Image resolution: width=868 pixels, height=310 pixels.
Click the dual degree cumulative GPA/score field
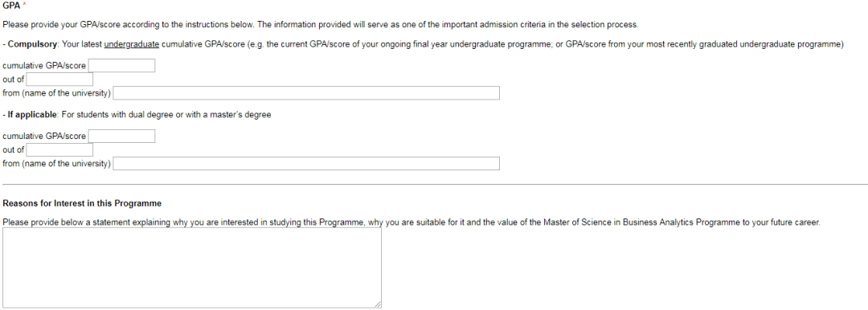122,137
